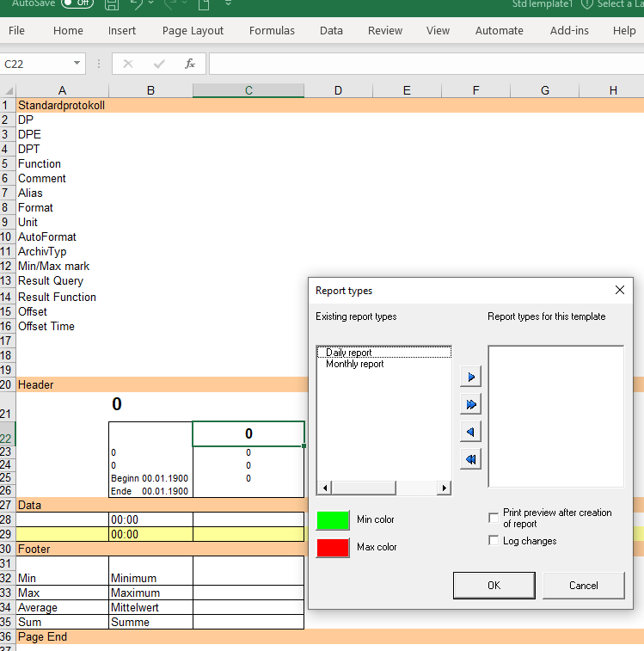Click the list scrollbar right arrow
This screenshot has height=651, width=644.
(445, 488)
